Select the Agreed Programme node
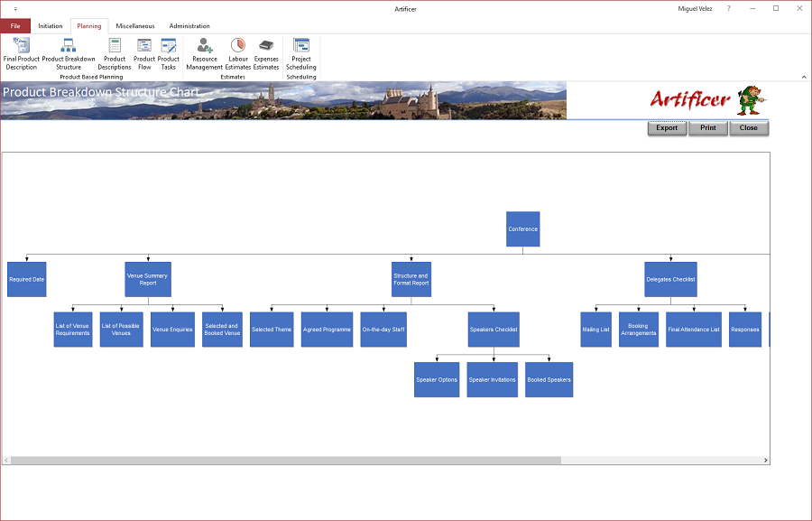Image resolution: width=812 pixels, height=521 pixels. (327, 330)
